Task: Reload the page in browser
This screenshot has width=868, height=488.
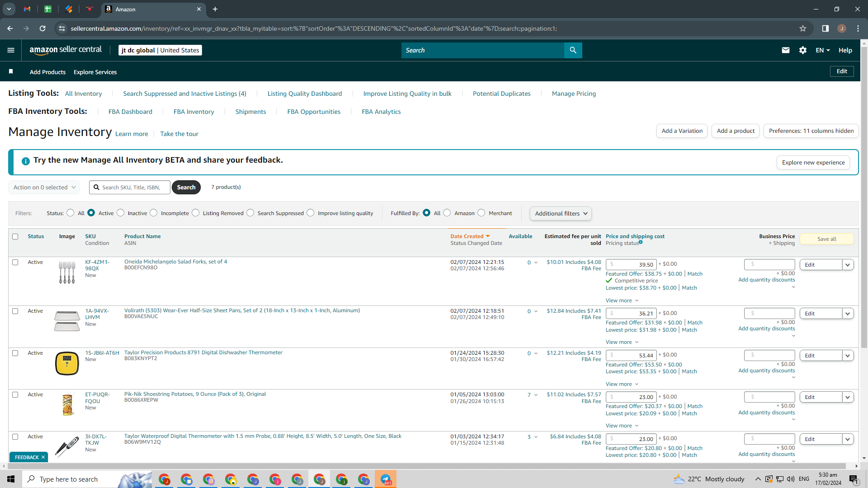Action: click(x=42, y=28)
